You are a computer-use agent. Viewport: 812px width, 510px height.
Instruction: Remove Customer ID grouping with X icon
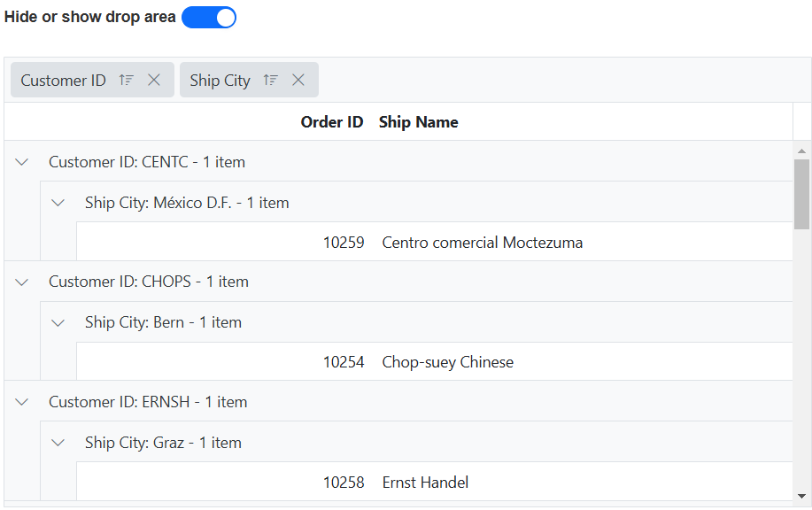pyautogui.click(x=154, y=80)
